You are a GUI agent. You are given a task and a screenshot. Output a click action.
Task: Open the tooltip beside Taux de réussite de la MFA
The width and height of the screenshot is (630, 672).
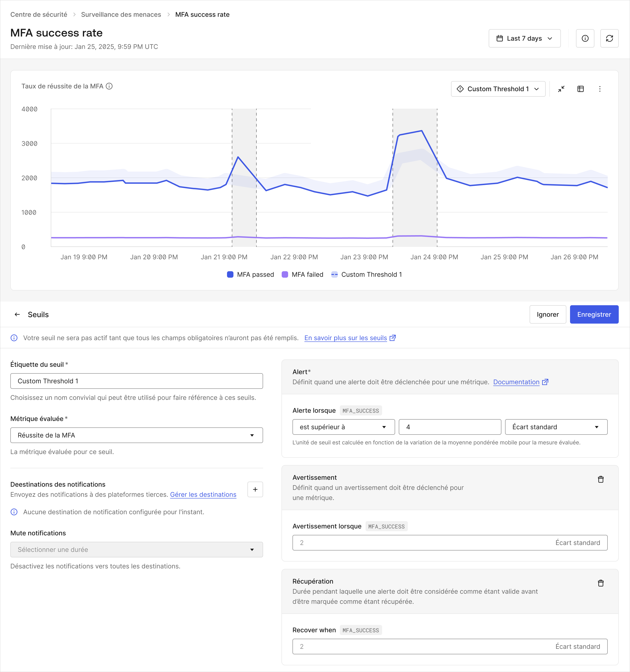(x=109, y=86)
